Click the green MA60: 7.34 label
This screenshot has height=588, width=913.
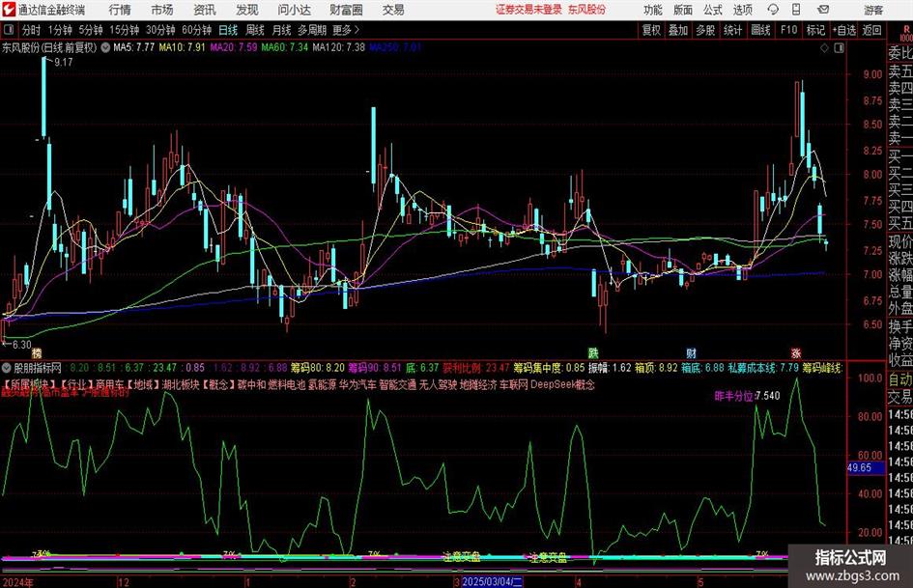pyautogui.click(x=284, y=47)
